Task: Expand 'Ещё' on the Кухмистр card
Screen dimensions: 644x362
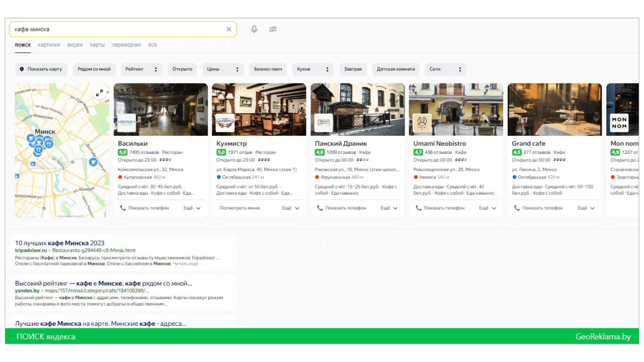Action: coord(291,208)
